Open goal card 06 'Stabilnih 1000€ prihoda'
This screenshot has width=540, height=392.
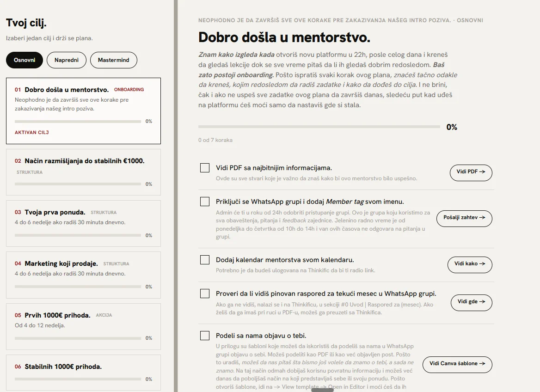83,373
